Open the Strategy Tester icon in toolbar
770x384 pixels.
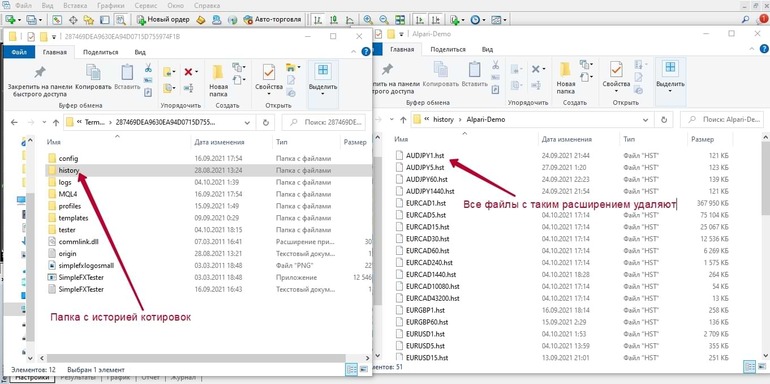point(120,20)
